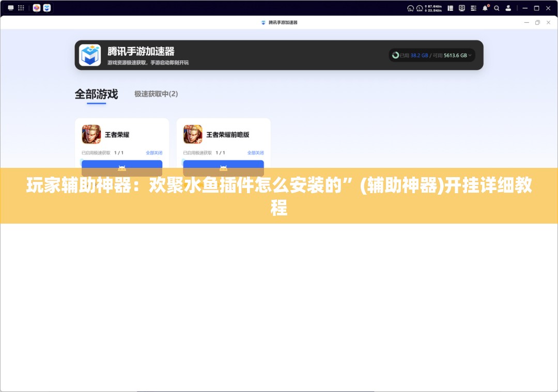This screenshot has height=392, width=558.
Task: Click the blue Android button on 王者荣耀前瞻版 card
Action: pyautogui.click(x=224, y=167)
